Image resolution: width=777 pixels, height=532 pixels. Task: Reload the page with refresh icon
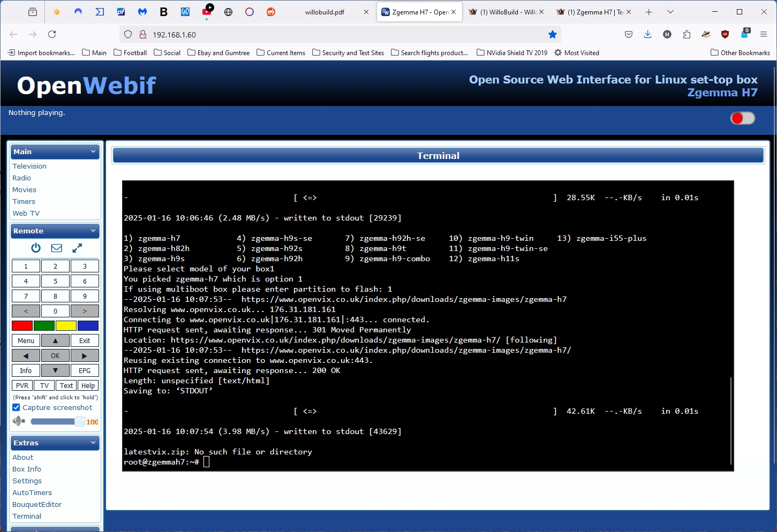click(x=52, y=34)
